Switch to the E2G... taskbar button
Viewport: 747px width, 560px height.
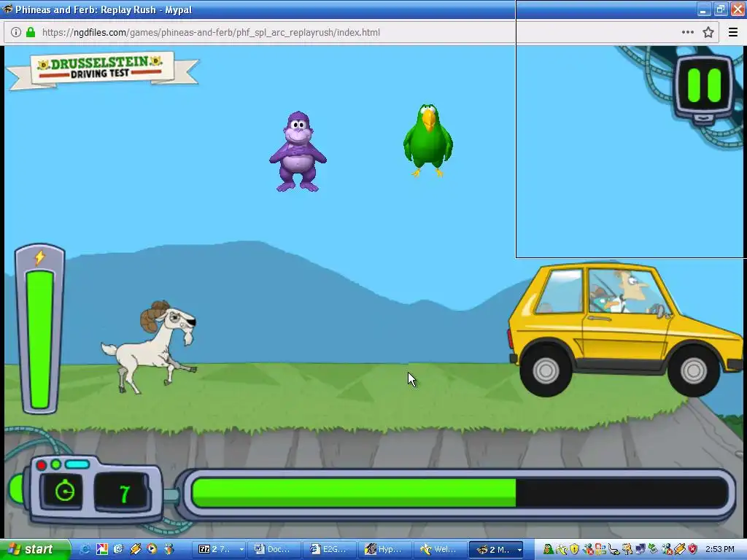(x=329, y=549)
